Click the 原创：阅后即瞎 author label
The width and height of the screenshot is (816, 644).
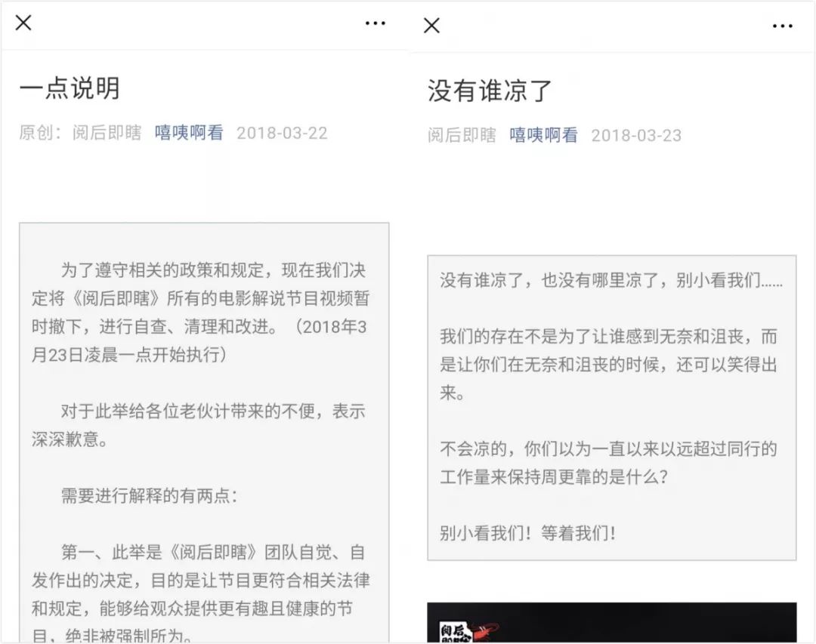click(80, 133)
